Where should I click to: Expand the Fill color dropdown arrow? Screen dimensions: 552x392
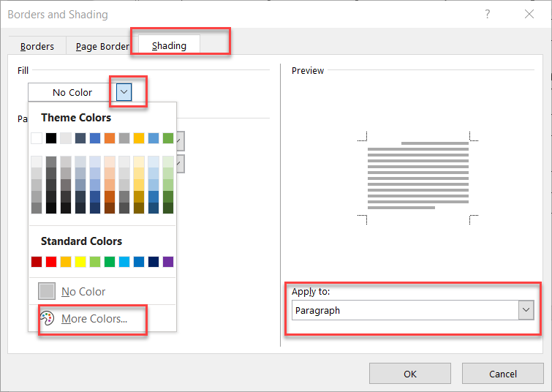point(124,92)
